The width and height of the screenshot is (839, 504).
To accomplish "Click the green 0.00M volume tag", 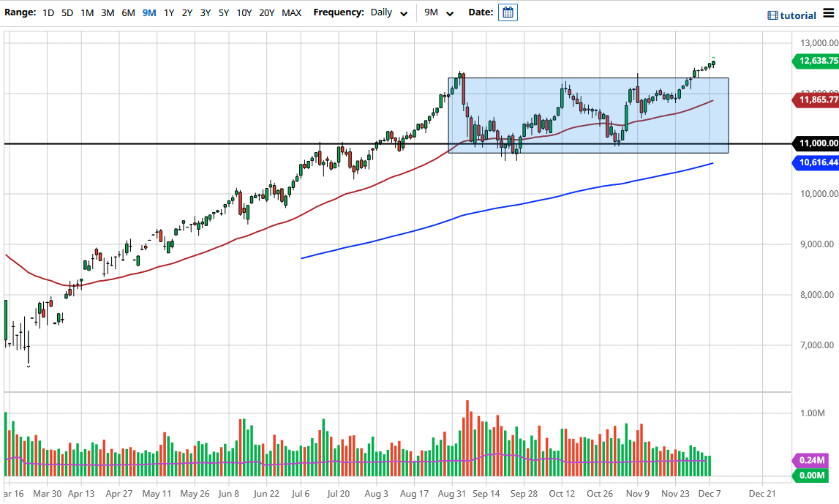I will tap(812, 475).
